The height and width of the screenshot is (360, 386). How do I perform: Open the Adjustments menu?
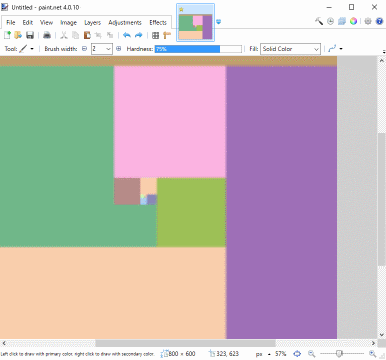pos(125,22)
